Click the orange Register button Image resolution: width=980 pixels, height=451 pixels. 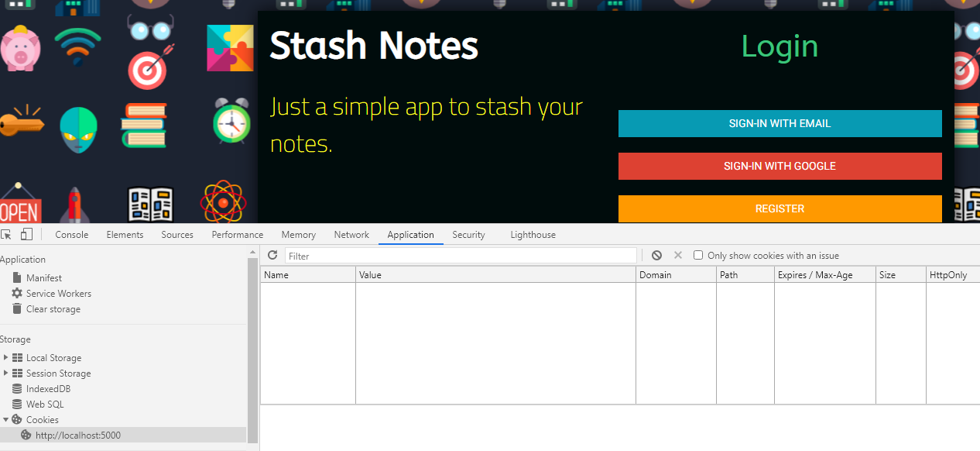tap(780, 208)
